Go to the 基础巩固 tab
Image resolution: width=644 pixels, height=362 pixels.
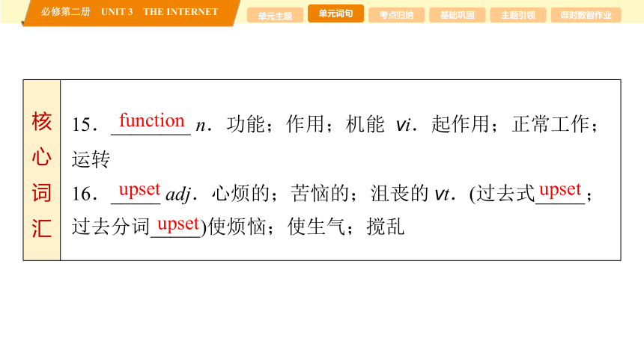point(457,15)
